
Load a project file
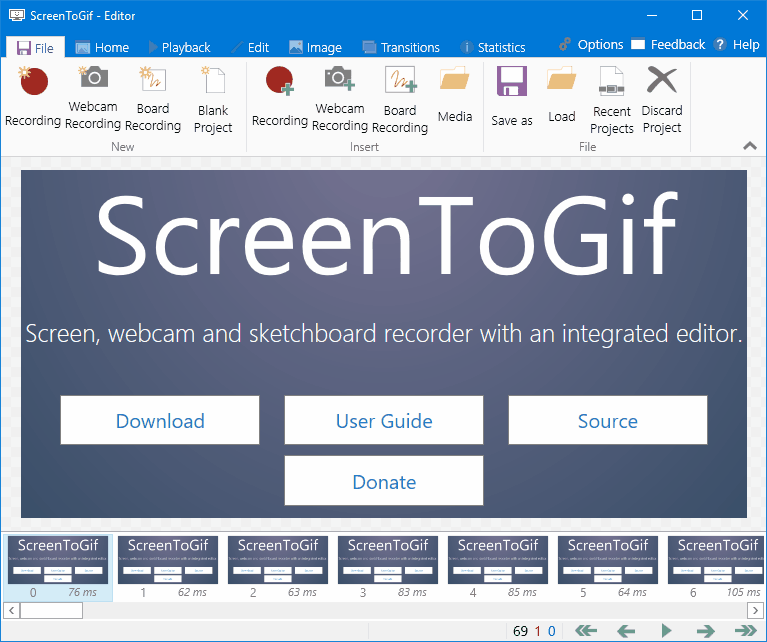pos(561,94)
